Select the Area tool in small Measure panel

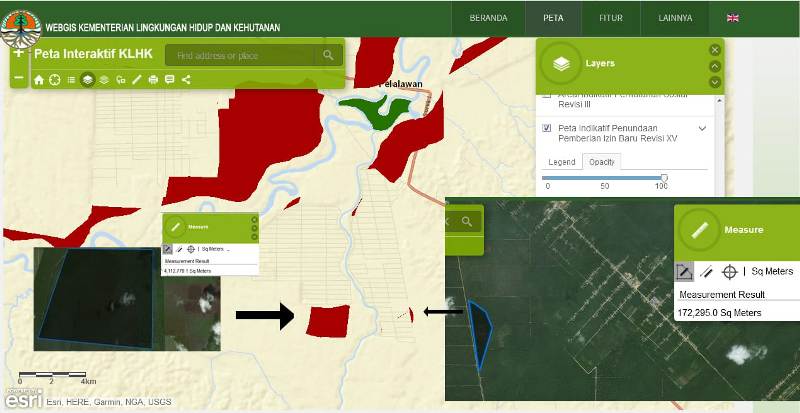pos(167,249)
